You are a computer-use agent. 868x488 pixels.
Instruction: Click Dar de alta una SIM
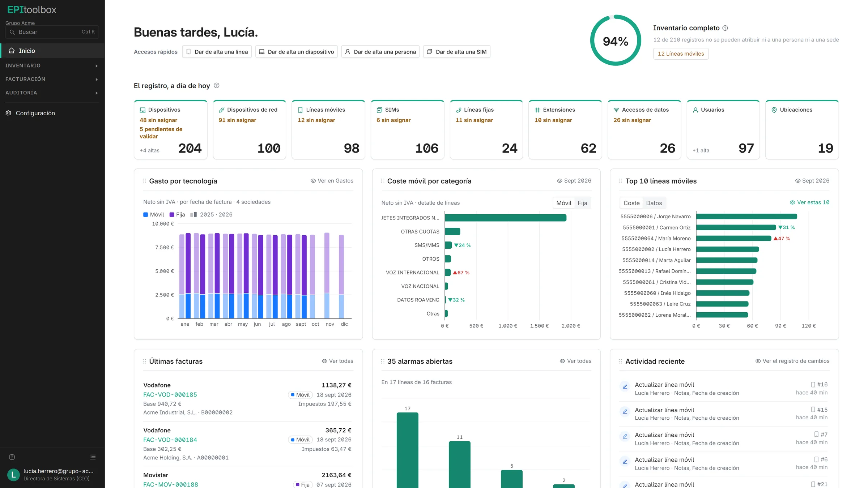coord(457,52)
